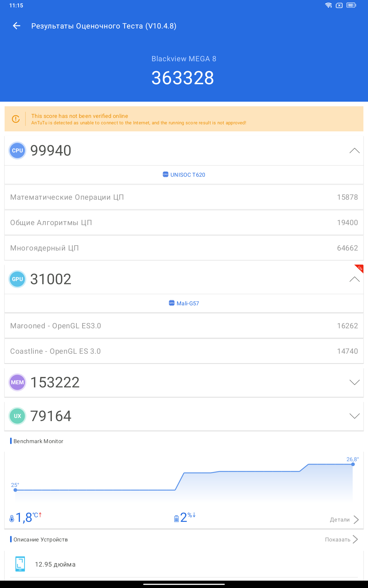Viewport: 368px width, 588px height.
Task: Expand the MEM 153222 section
Action: click(355, 382)
